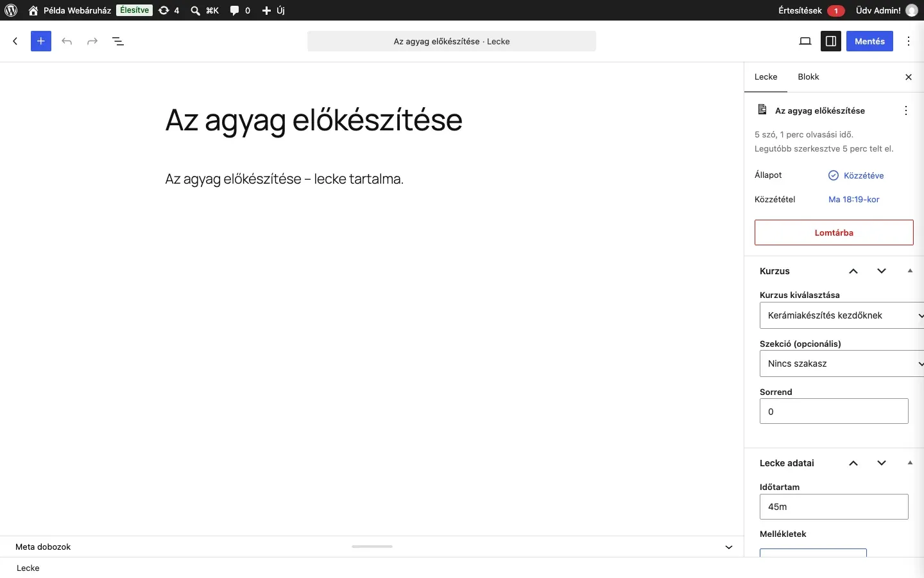The width and height of the screenshot is (924, 578).
Task: Edit the publish date Ma 18:19-kor
Action: coord(854,200)
